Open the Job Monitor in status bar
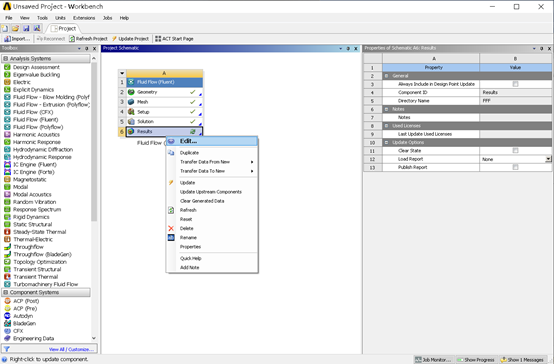This screenshot has width=554, height=364. pyautogui.click(x=433, y=360)
